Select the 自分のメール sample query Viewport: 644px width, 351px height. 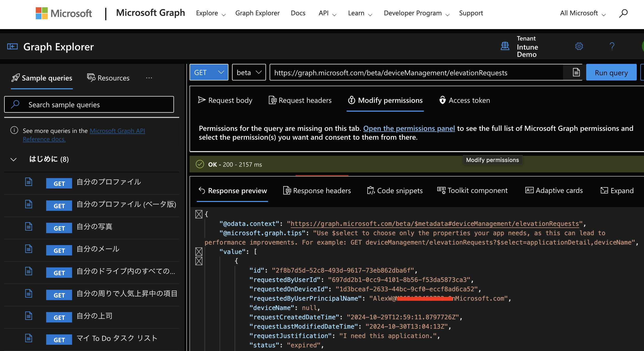(98, 249)
